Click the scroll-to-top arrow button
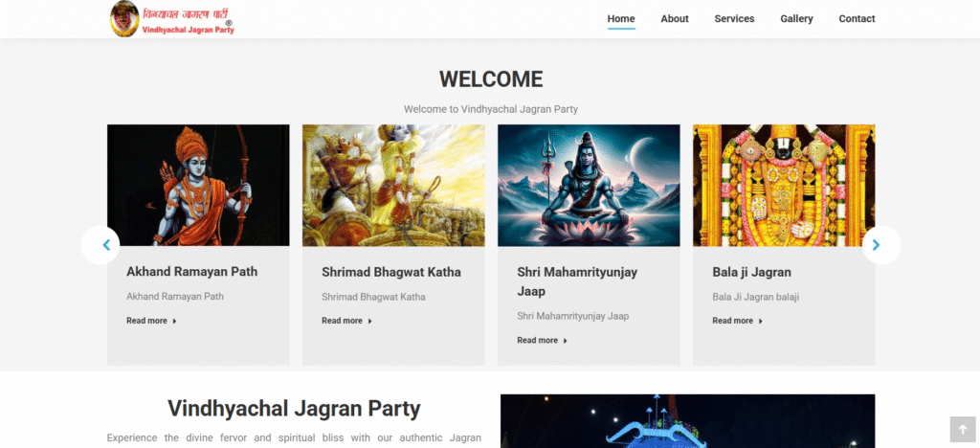 click(961, 428)
